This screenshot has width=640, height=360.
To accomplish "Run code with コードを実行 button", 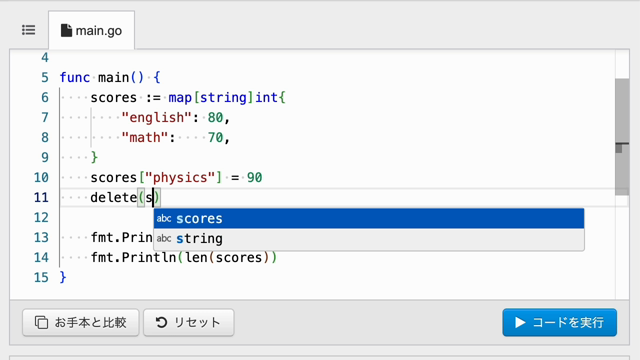I will (x=560, y=322).
